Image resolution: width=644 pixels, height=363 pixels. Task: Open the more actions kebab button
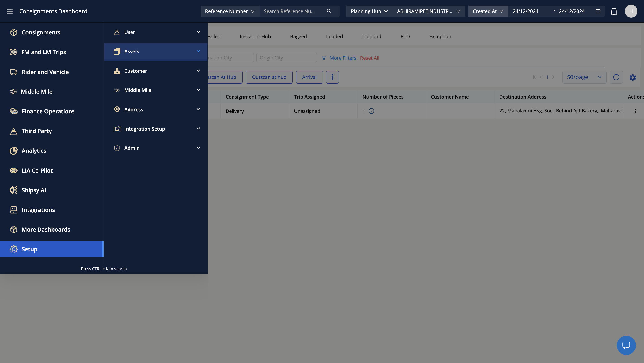332,77
